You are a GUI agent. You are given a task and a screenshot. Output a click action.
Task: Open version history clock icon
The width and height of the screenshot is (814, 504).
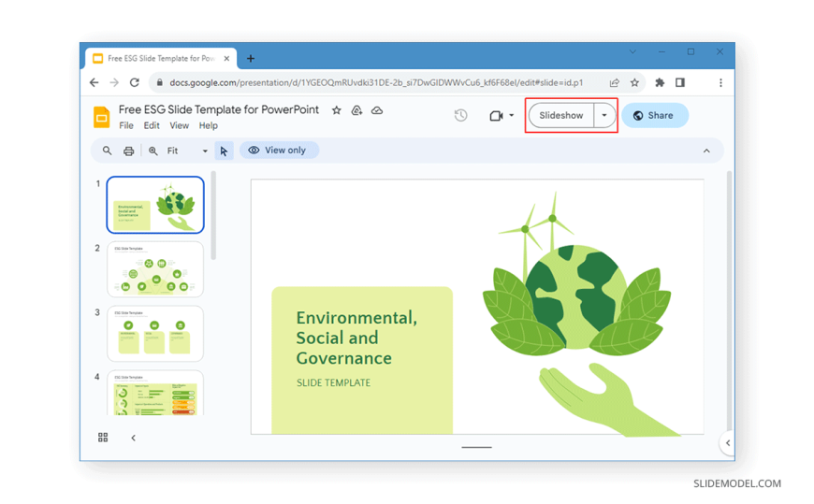point(460,115)
